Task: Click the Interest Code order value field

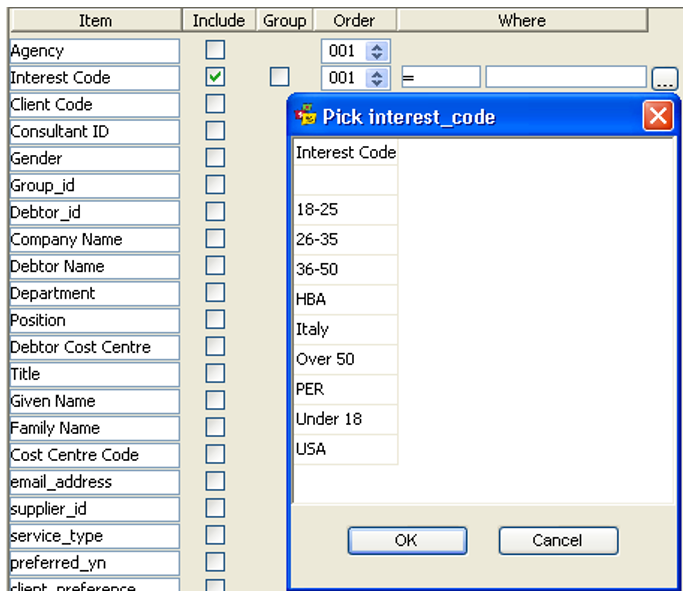Action: (x=344, y=78)
